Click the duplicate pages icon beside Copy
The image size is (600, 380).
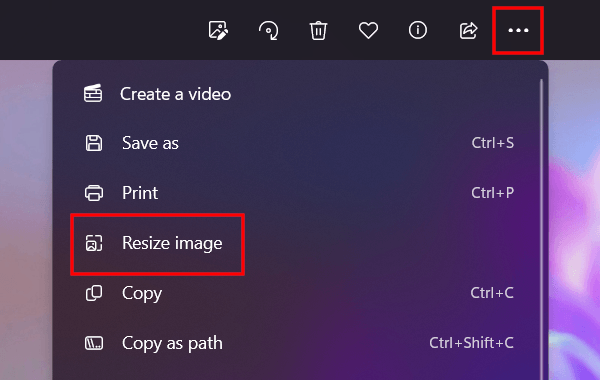[x=94, y=294]
